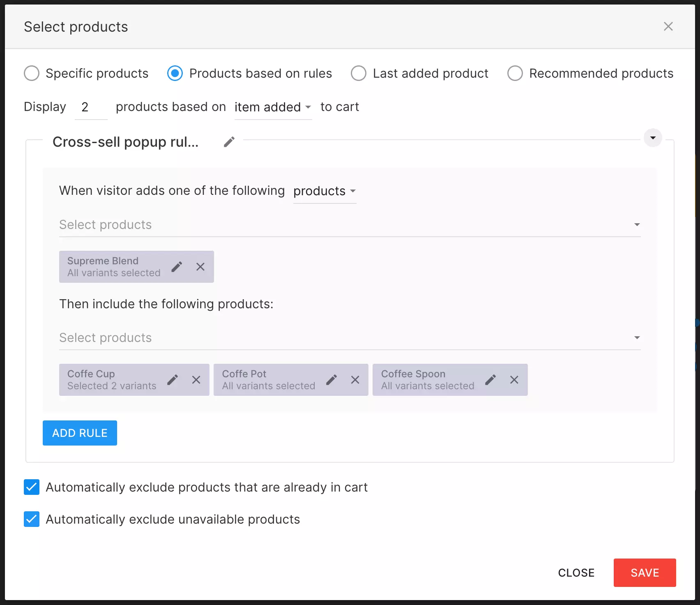Choose the Last added product option
The image size is (700, 605).
(x=359, y=74)
